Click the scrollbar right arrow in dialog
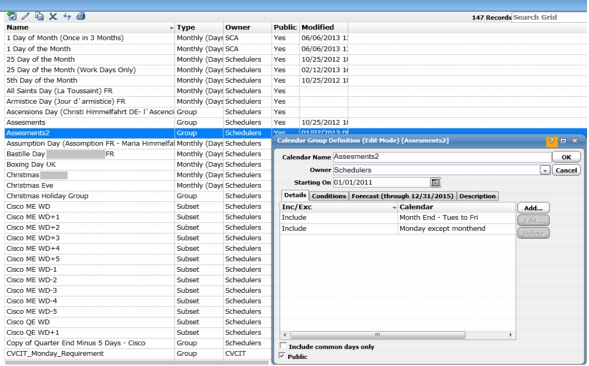This screenshot has width=589, height=366. coord(510,335)
